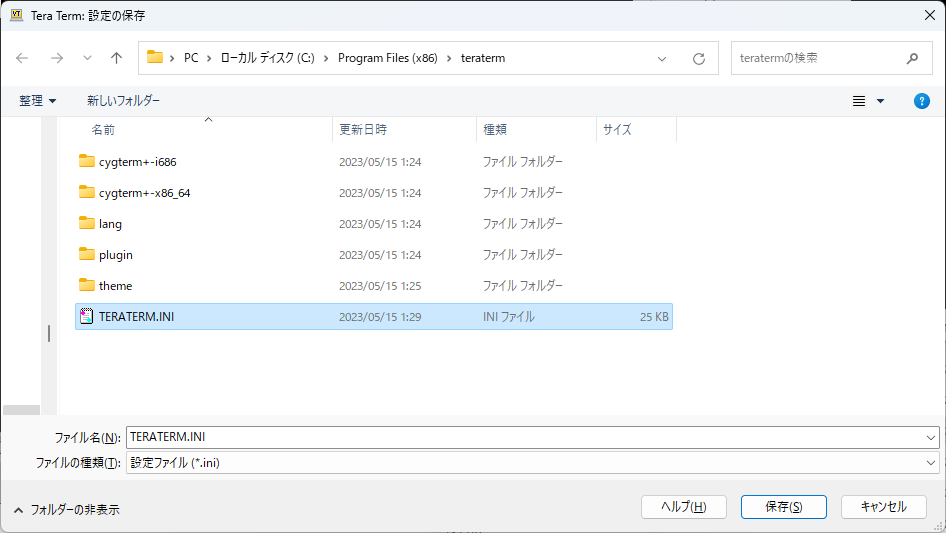Refresh the teraterm folder listing

click(699, 58)
